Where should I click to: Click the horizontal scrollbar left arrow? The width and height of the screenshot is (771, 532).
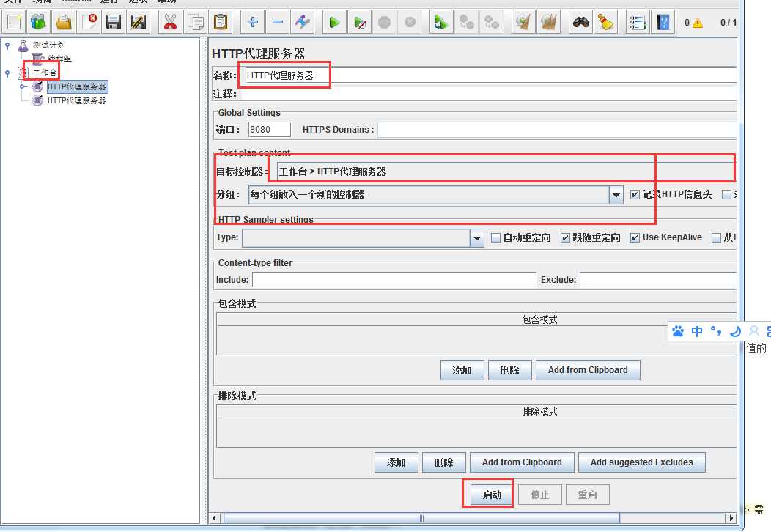[215, 518]
